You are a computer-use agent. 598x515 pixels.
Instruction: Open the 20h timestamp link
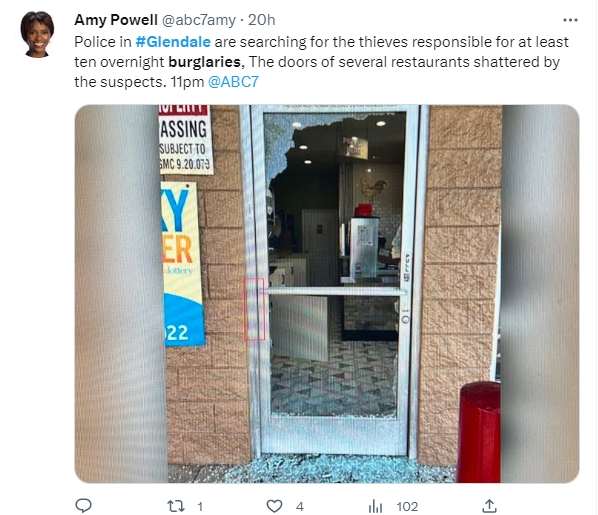click(x=262, y=20)
